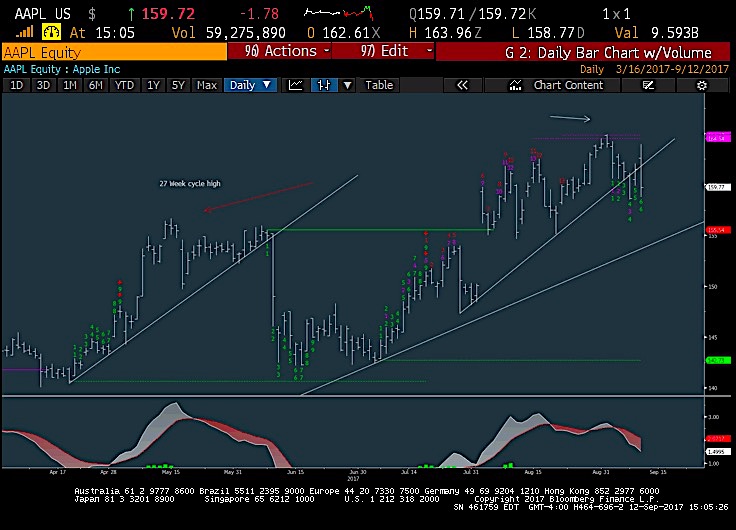The width and height of the screenshot is (736, 530).
Task: Switch chart to YTD range
Action: point(124,85)
